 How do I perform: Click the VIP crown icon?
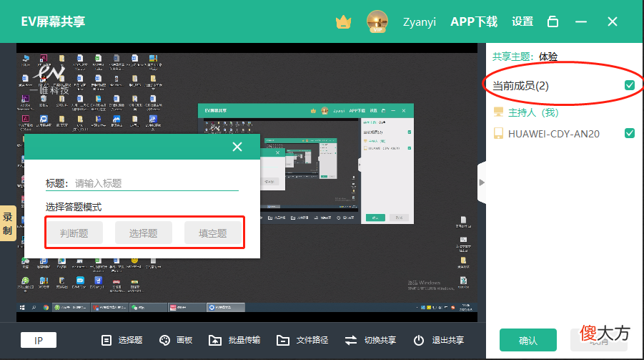point(343,21)
